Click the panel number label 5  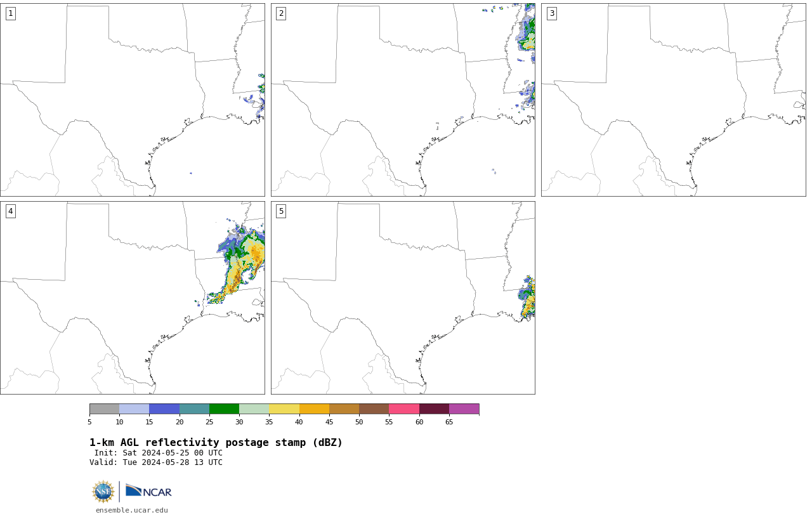coord(281,211)
